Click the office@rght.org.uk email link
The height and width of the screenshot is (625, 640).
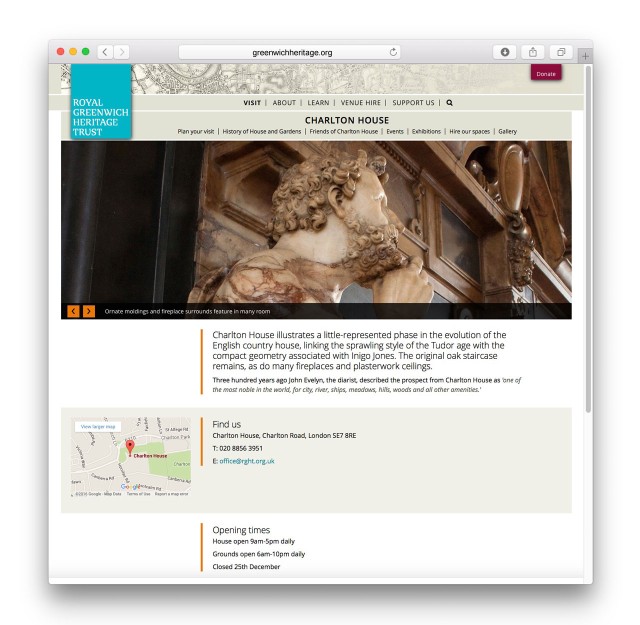246,461
